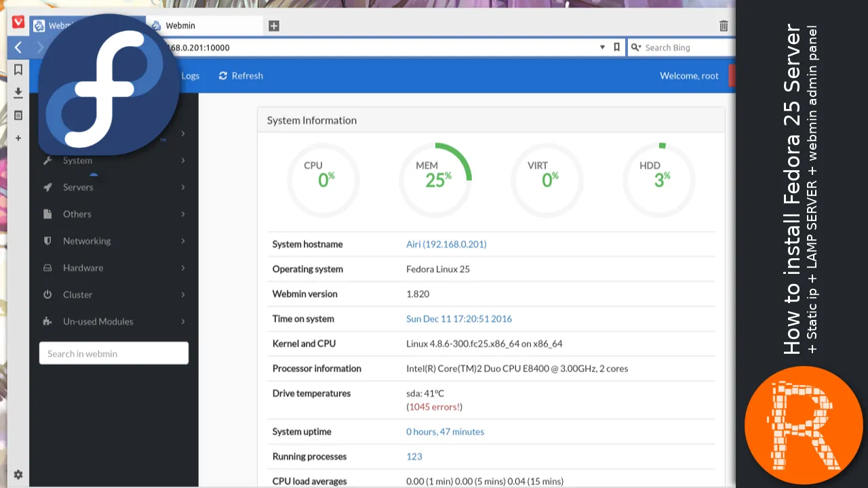This screenshot has width=868, height=488.
Task: Expand the Others menu chevron
Action: (x=183, y=214)
